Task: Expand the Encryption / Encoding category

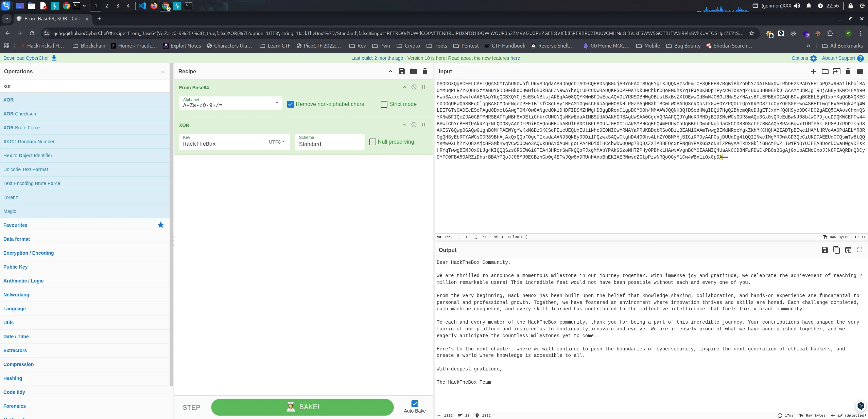Action: click(x=29, y=253)
